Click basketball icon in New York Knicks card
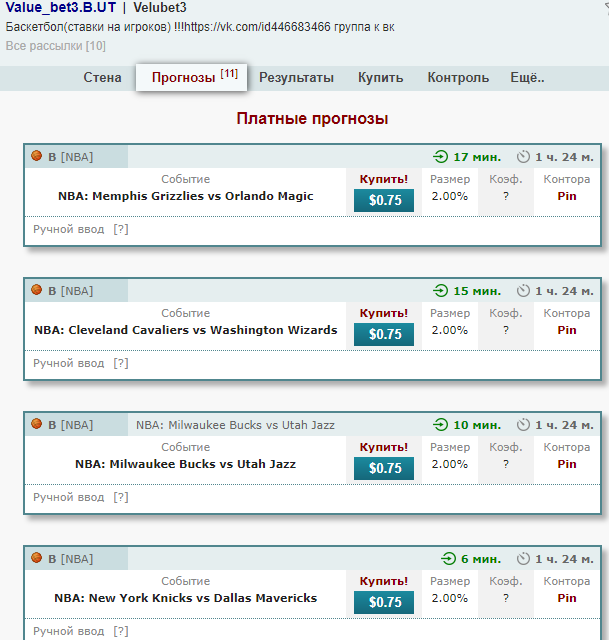 point(37,557)
